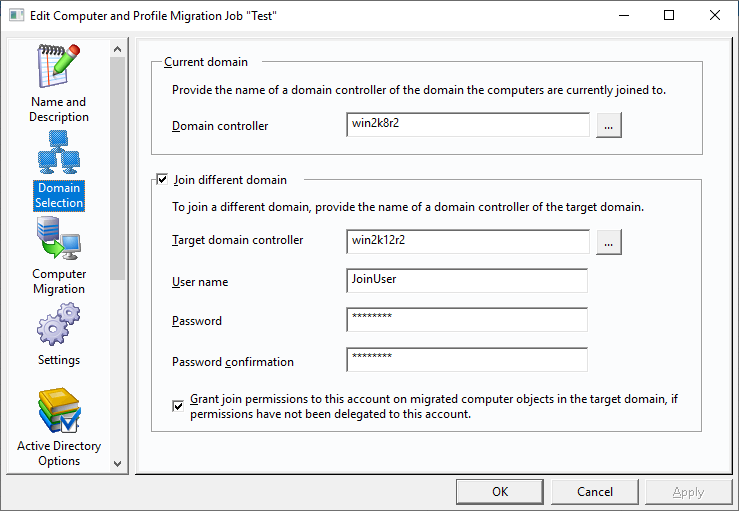Cancel the migration job edits
The width and height of the screenshot is (739, 511).
point(595,492)
